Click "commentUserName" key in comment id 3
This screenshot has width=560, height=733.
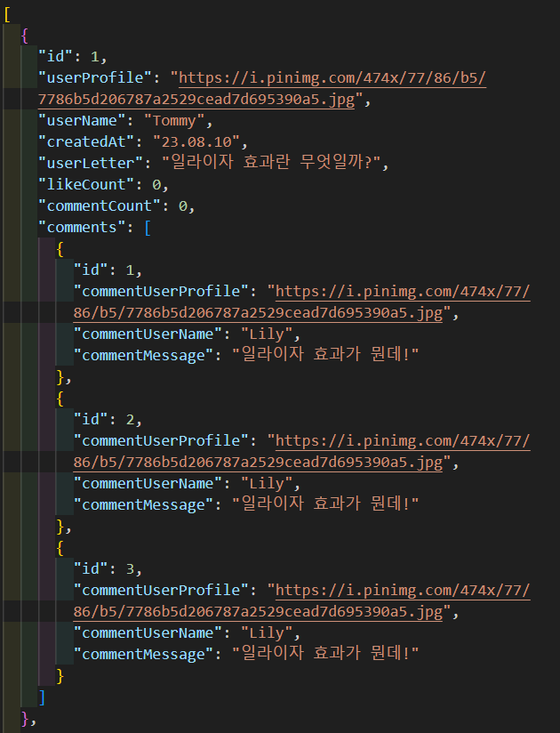coord(148,633)
